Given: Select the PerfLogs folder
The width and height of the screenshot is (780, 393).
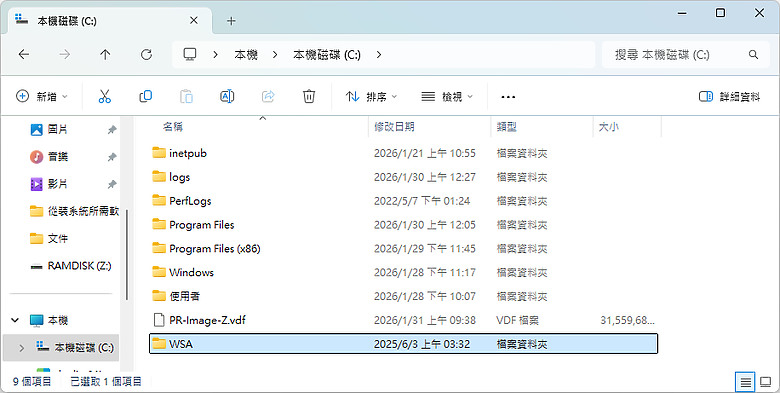Looking at the screenshot, I should pos(404,201).
